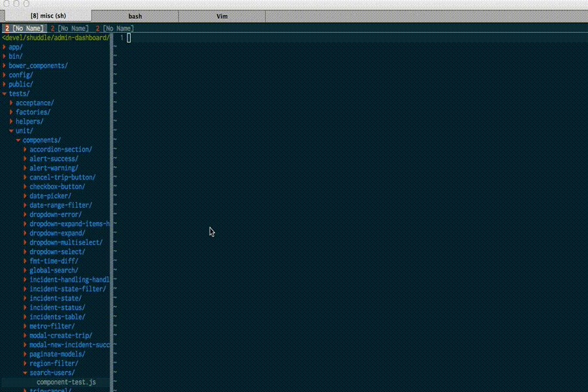This screenshot has height=392, width=588.
Task: Expand the app/ folder arrow
Action: 4,47
